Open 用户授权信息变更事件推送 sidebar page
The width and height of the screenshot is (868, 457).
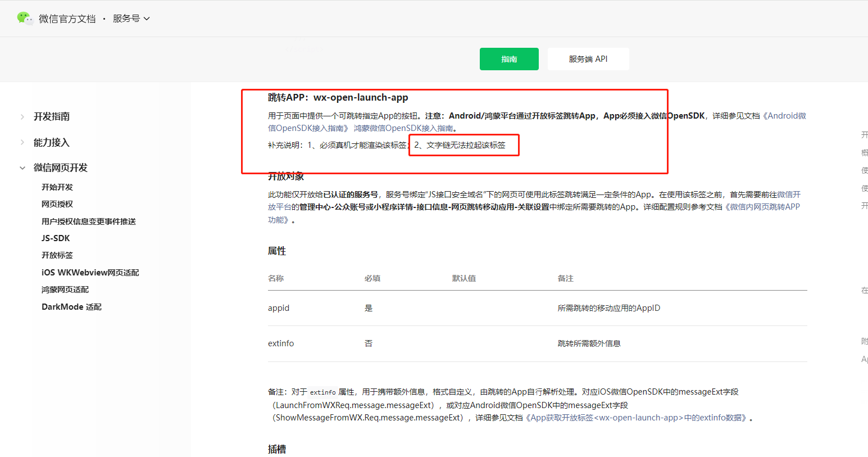tap(89, 221)
